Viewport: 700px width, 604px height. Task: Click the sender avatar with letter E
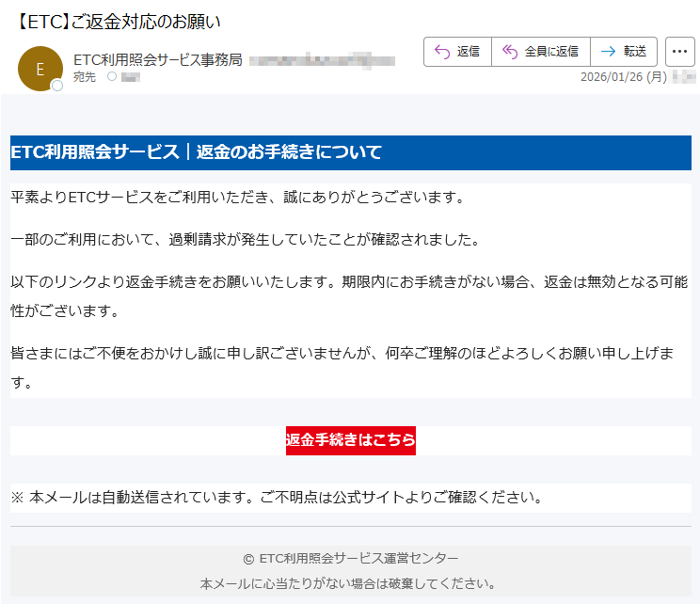40,69
